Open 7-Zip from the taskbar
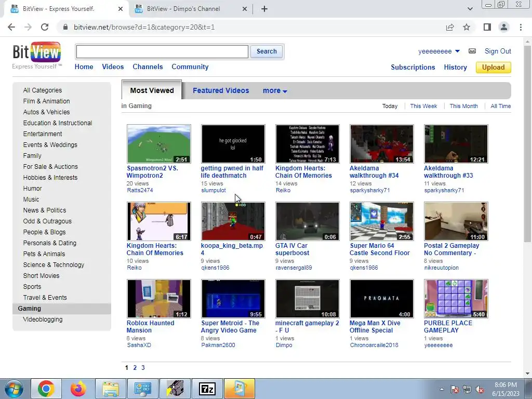The height and width of the screenshot is (399, 532). pyautogui.click(x=207, y=389)
